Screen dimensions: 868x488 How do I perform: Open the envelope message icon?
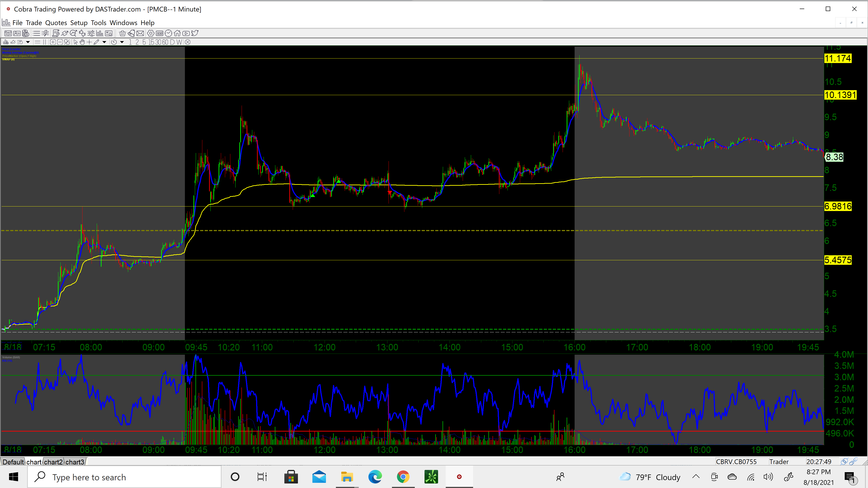point(140,33)
